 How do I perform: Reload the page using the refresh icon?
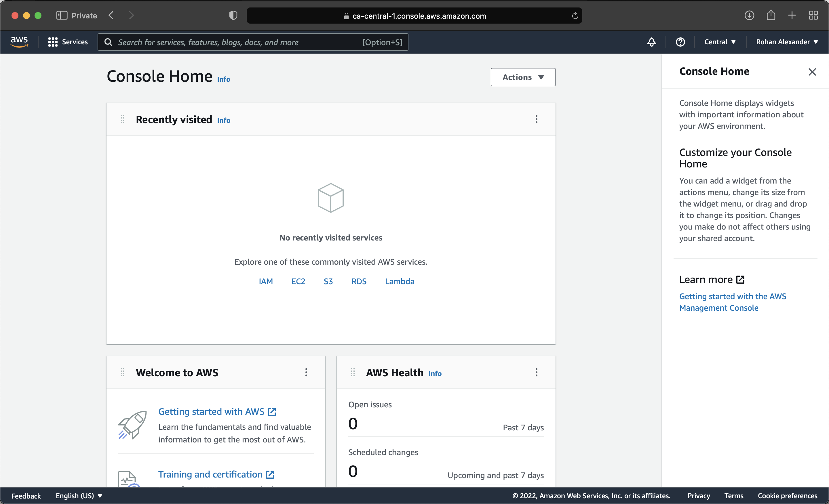575,16
